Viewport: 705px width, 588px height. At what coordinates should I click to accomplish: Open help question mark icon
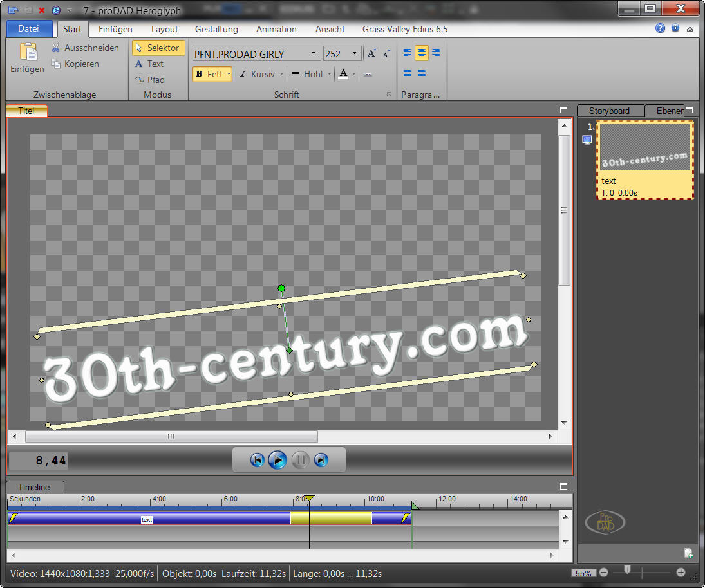point(660,28)
